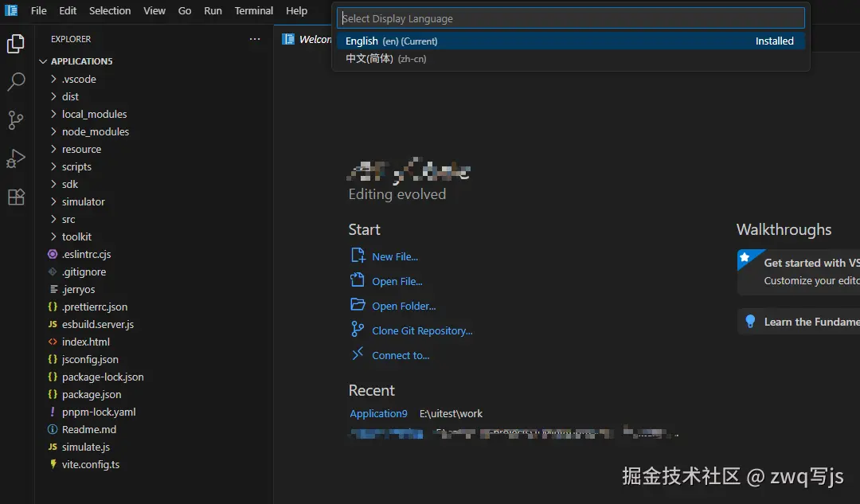The height and width of the screenshot is (504, 860).
Task: Click the app logo in title bar
Action: pyautogui.click(x=11, y=10)
